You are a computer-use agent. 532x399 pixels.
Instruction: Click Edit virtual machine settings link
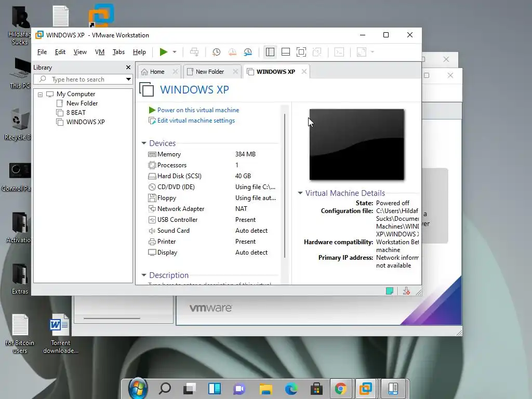click(196, 121)
